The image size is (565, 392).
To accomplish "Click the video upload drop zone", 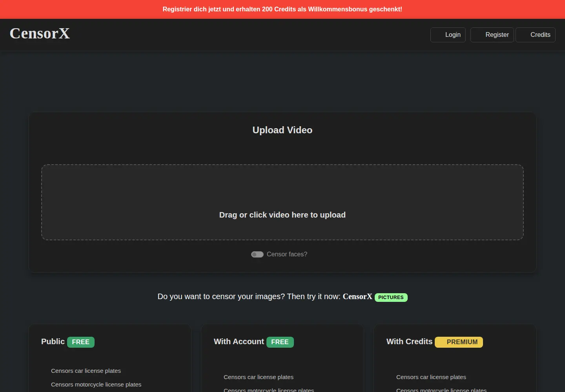I will coord(282,202).
